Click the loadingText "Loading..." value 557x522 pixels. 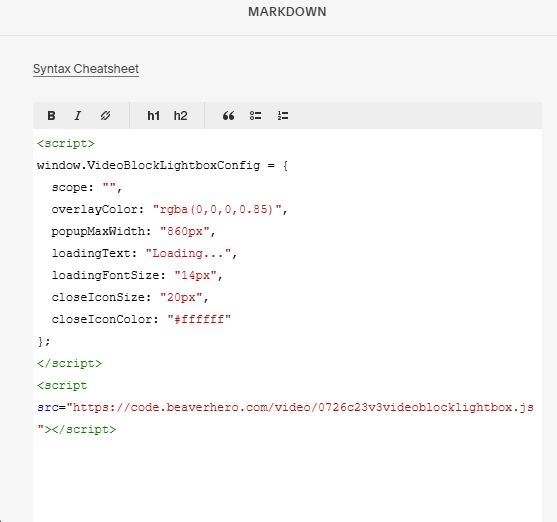(x=189, y=253)
